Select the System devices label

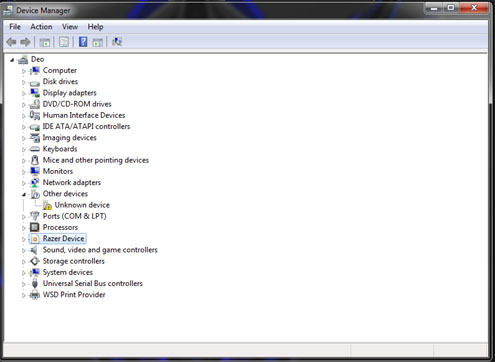[68, 272]
